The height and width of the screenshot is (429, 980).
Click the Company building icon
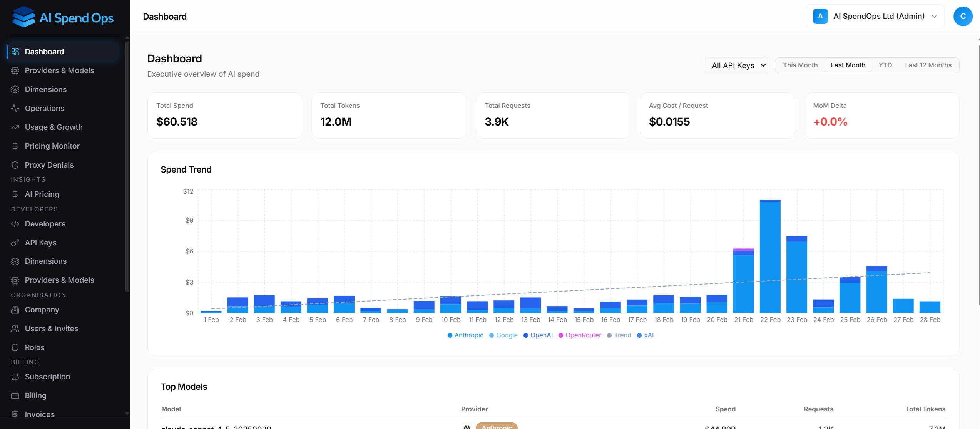[15, 310]
